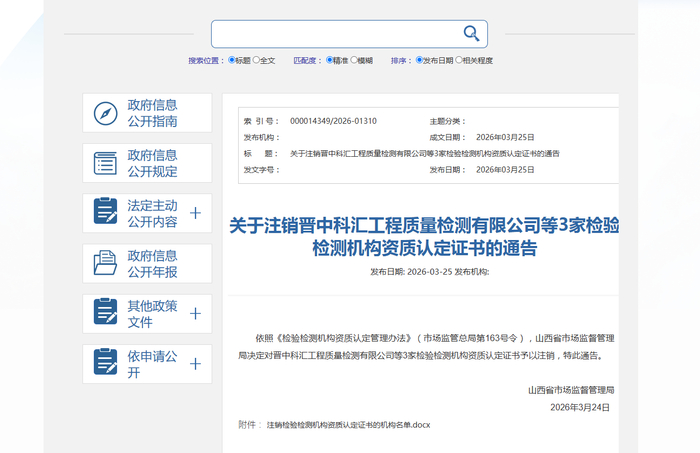Viewport: 700px width, 453px height.
Task: Click the magnifying glass search icon
Action: click(x=471, y=33)
